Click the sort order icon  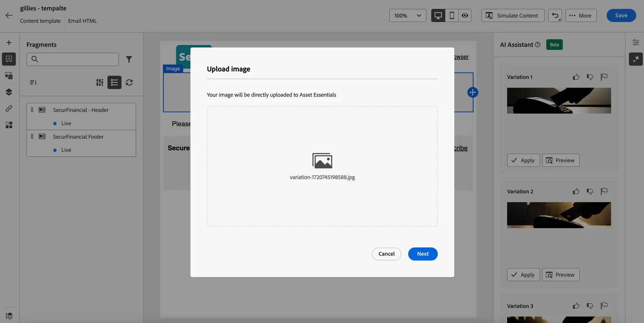[x=33, y=82]
